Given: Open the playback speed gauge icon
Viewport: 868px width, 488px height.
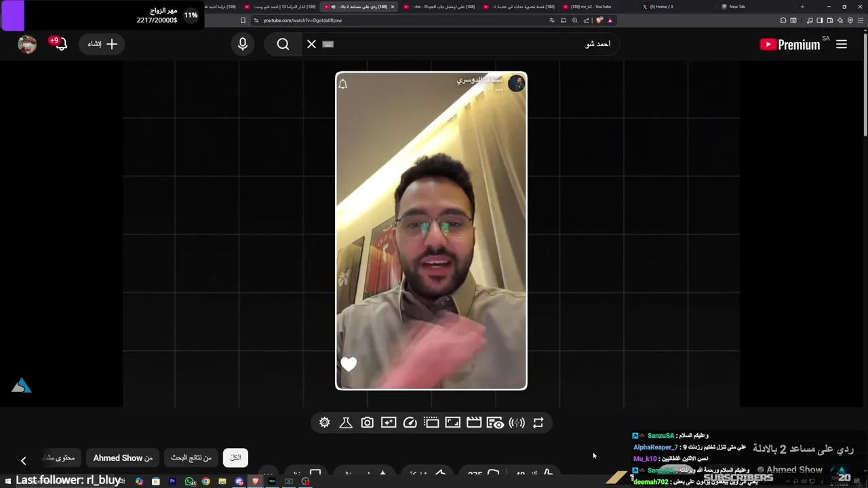Looking at the screenshot, I should pyautogui.click(x=410, y=423).
